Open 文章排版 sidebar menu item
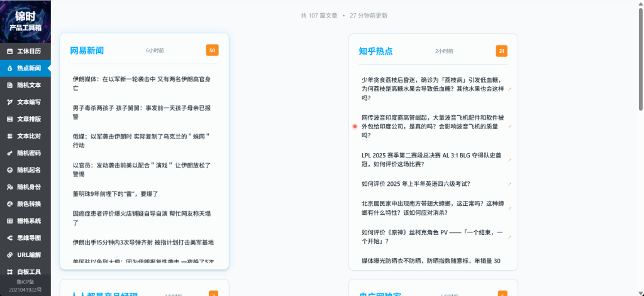The height and width of the screenshot is (296, 644). [x=25, y=119]
